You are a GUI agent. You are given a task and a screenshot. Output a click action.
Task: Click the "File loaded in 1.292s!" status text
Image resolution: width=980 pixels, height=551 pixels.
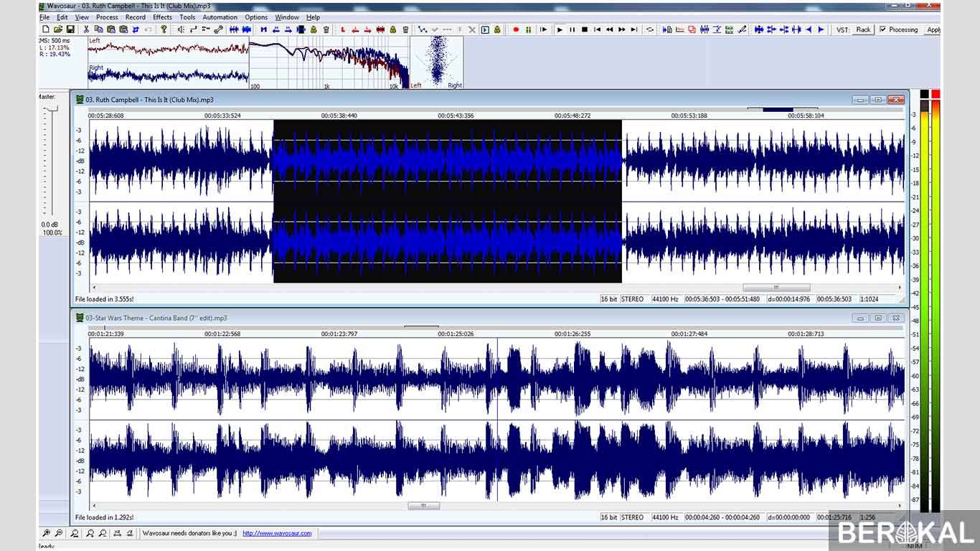[105, 517]
